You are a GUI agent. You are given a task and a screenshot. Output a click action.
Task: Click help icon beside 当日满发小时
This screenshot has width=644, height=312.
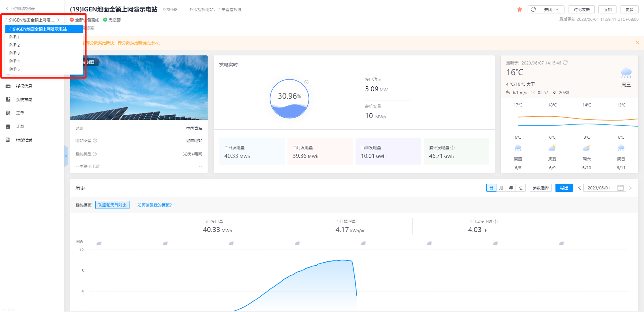coord(496,222)
